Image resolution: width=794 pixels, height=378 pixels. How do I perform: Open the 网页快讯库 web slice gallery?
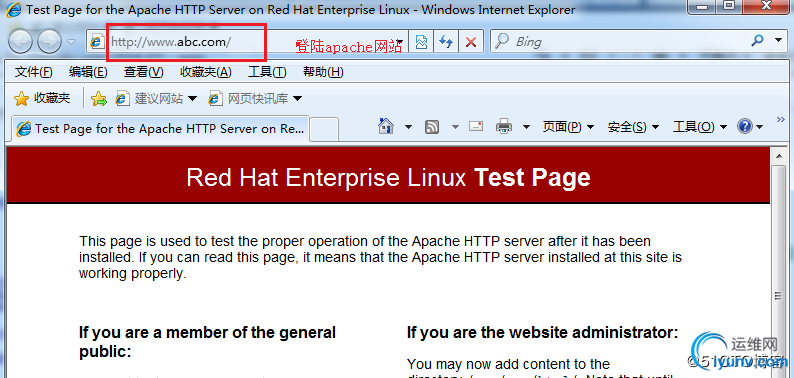[x=248, y=99]
